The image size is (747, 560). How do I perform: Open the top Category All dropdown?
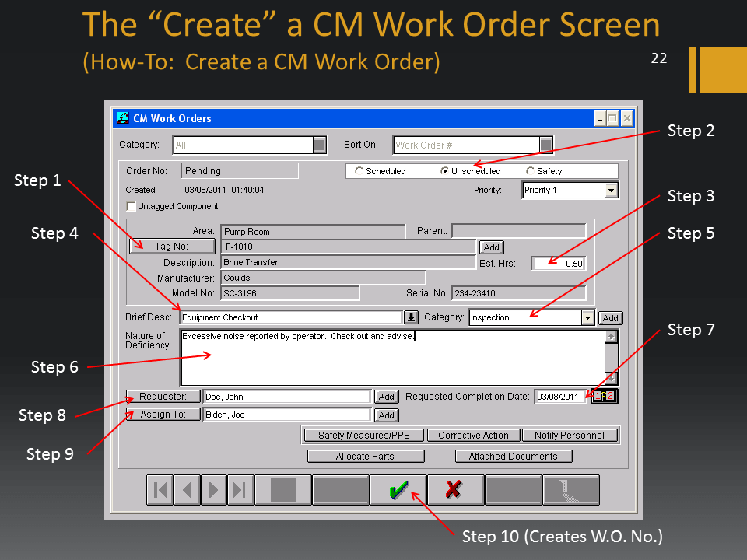click(x=320, y=145)
